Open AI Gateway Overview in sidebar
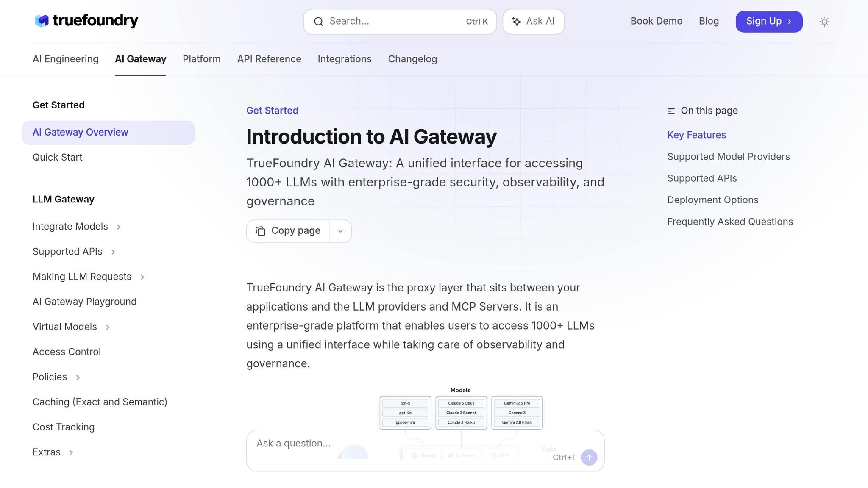Image resolution: width=868 pixels, height=488 pixels. (108, 133)
